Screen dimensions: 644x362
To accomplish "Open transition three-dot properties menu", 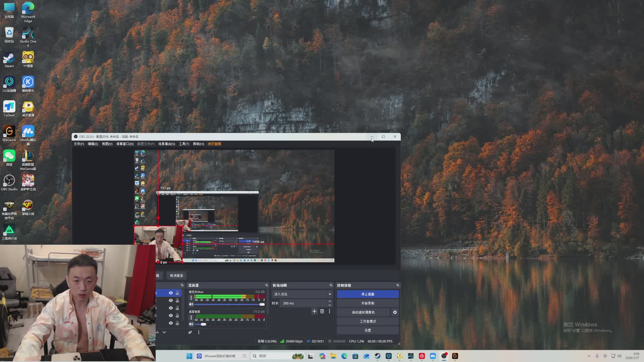I will [x=329, y=311].
